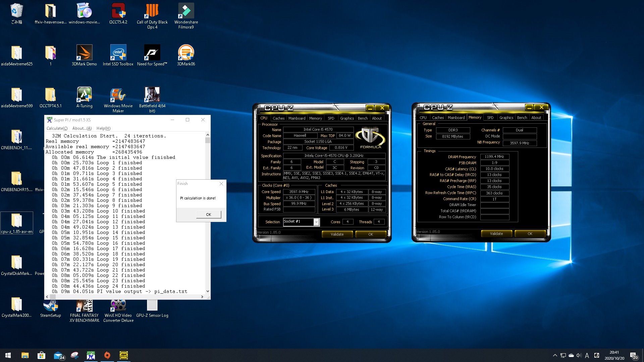Screen dimensions: 644x362
Task: Click the Core Speed value 3597.9 MHz
Action: [299, 192]
